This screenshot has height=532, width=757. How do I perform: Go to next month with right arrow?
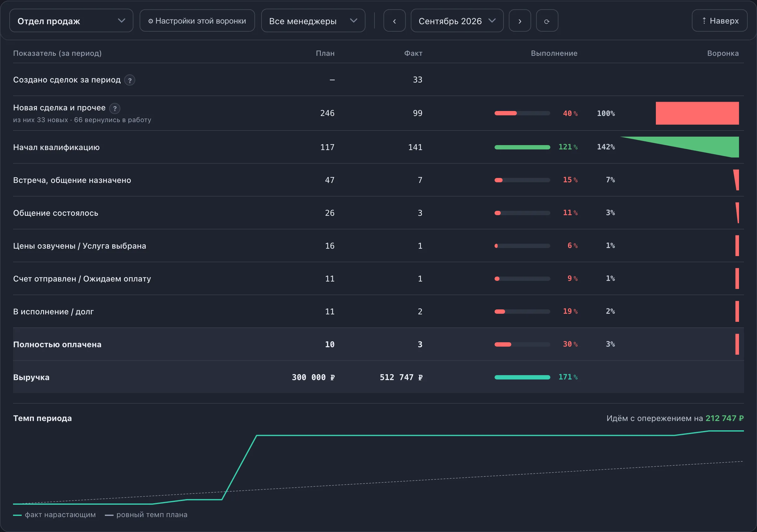click(520, 21)
